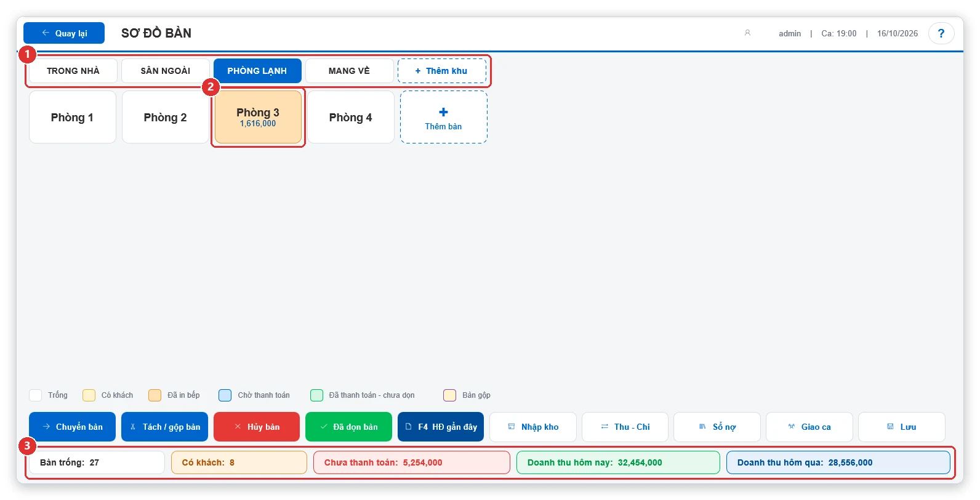Click the document icon on HĐ gần đây

408,426
